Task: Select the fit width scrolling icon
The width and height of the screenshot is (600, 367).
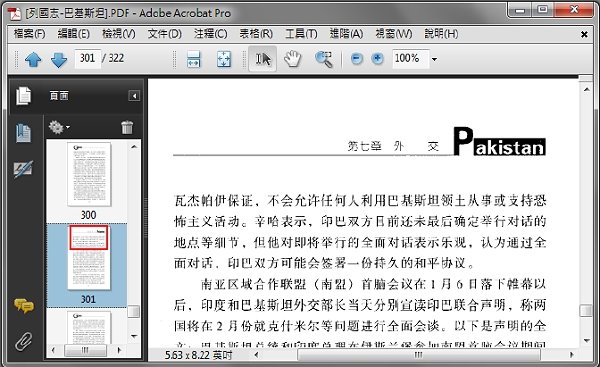Action: (x=194, y=59)
